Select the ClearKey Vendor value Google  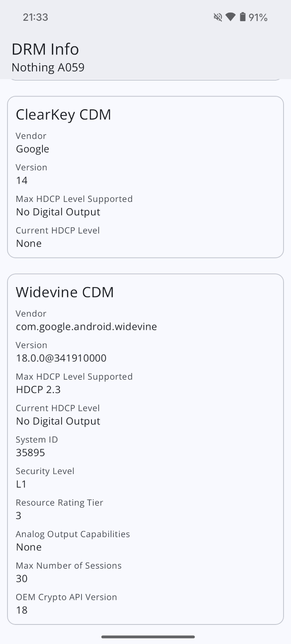[32, 149]
